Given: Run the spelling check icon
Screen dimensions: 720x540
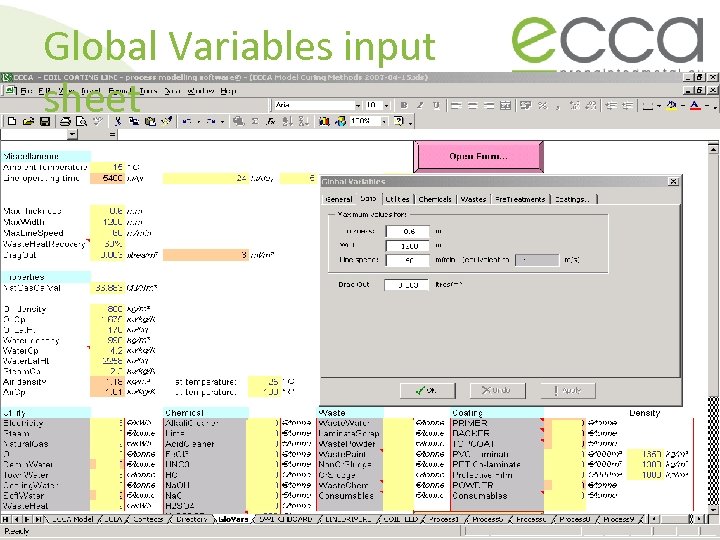Looking at the screenshot, I should tap(97, 121).
